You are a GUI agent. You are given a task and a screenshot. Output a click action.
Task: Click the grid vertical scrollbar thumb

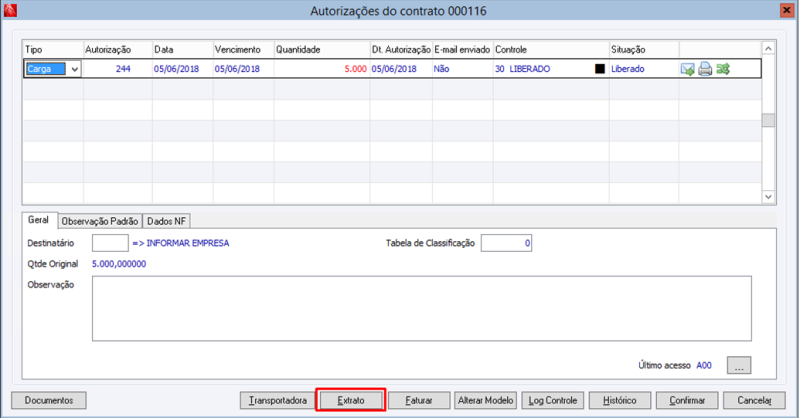(x=768, y=120)
